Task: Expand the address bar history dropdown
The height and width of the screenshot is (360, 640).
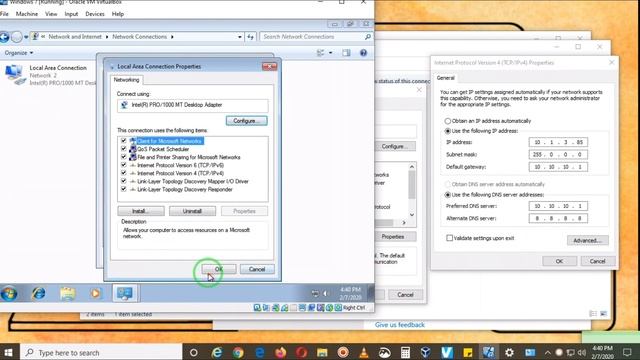Action: 240,37
